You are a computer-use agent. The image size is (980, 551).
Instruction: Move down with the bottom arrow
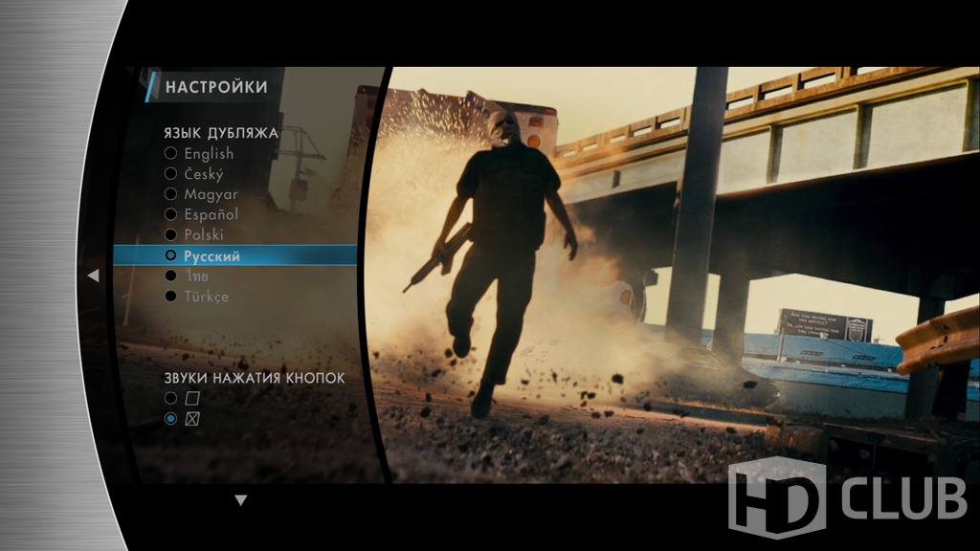[x=240, y=499]
